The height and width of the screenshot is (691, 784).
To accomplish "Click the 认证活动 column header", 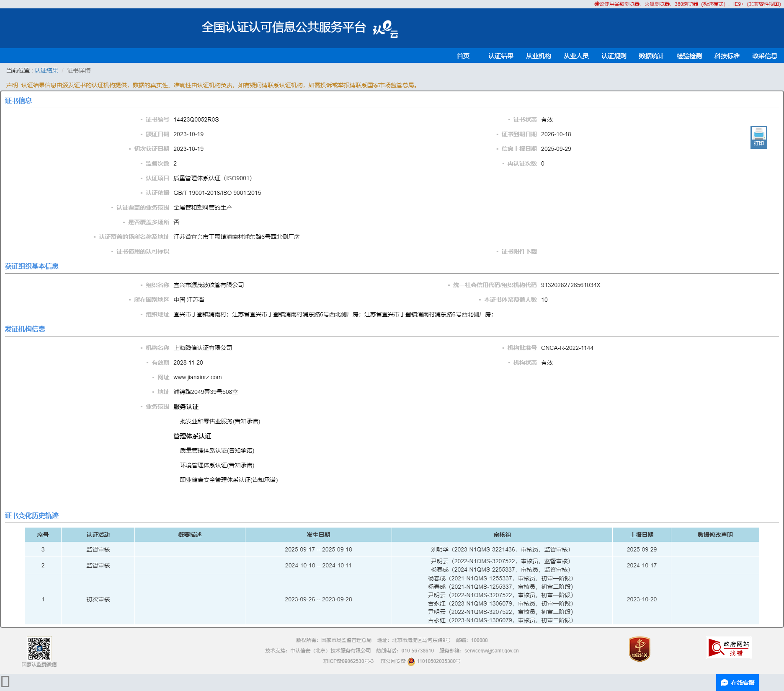I will tap(98, 535).
